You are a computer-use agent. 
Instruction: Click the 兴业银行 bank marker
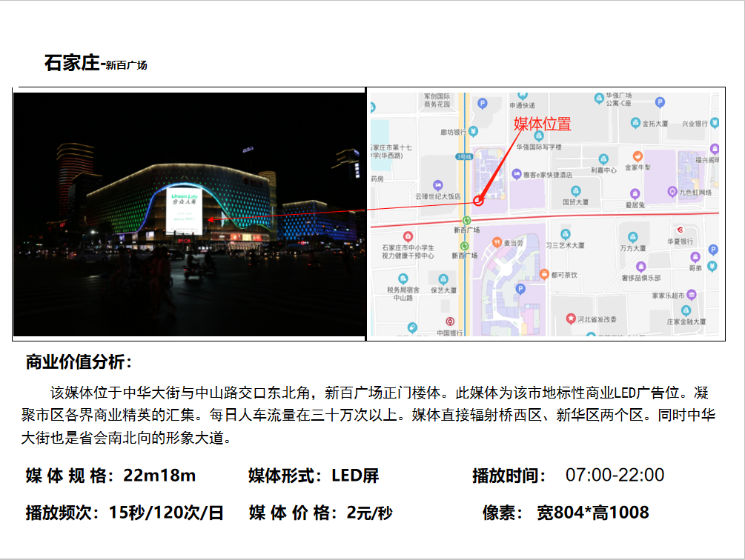pyautogui.click(x=715, y=123)
